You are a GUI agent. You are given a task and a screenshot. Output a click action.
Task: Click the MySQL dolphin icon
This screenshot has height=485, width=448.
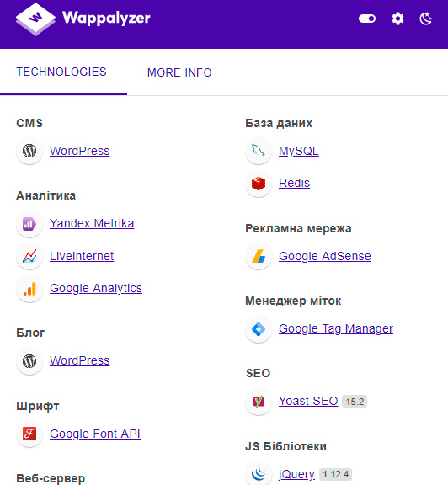pyautogui.click(x=259, y=151)
